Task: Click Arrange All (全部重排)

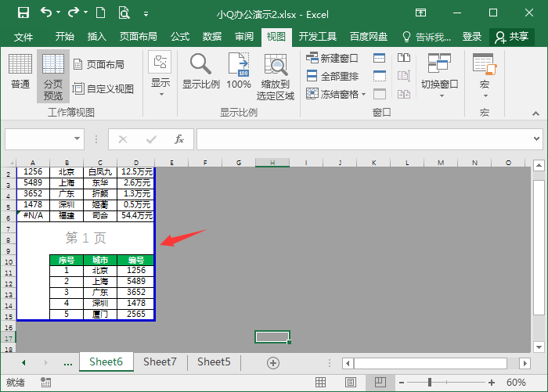Action: pyautogui.click(x=332, y=76)
